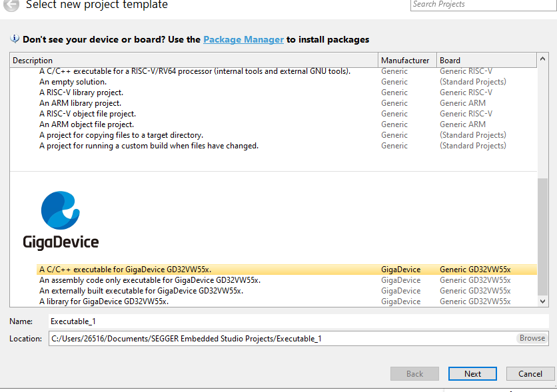This screenshot has height=392, width=557.
Task: Focus the Search Projects field
Action: click(x=484, y=5)
